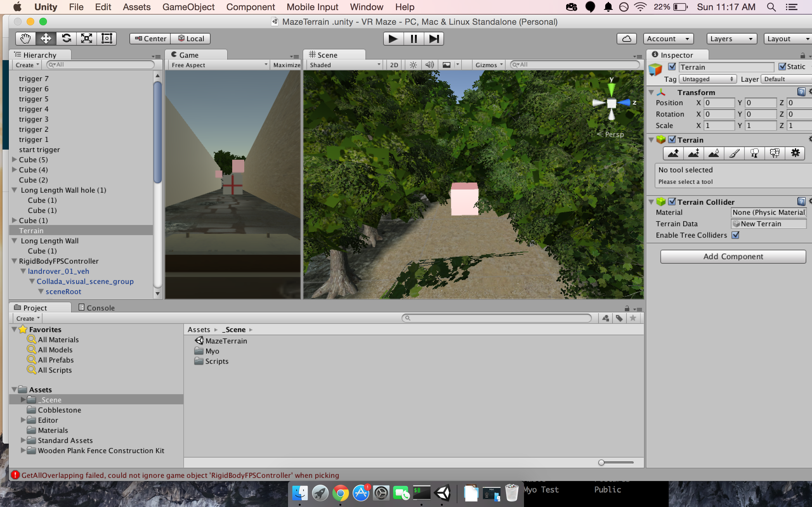Toggle scene lighting sun icon
The height and width of the screenshot is (507, 812).
tap(413, 65)
